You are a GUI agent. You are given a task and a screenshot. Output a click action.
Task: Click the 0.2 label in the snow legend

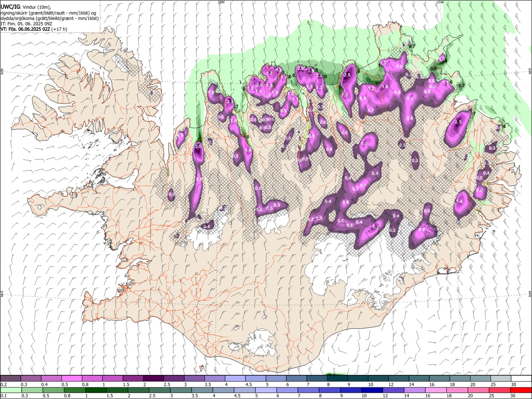(3, 384)
